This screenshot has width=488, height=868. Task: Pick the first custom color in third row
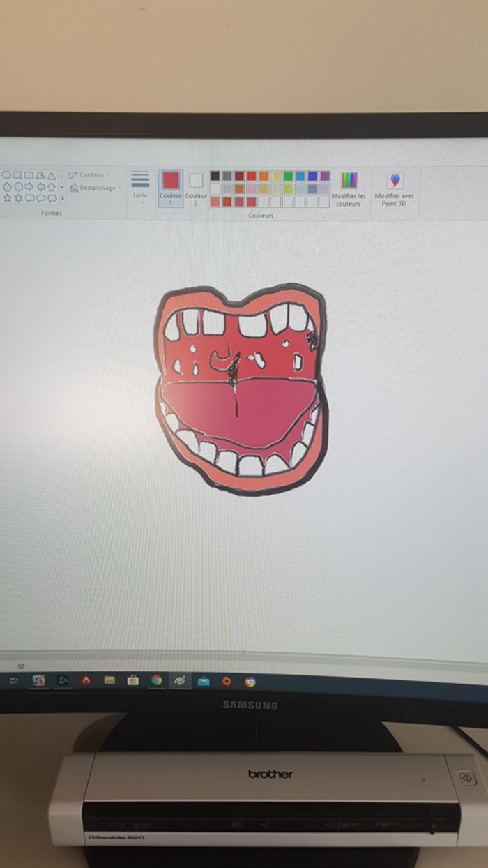coord(215,202)
